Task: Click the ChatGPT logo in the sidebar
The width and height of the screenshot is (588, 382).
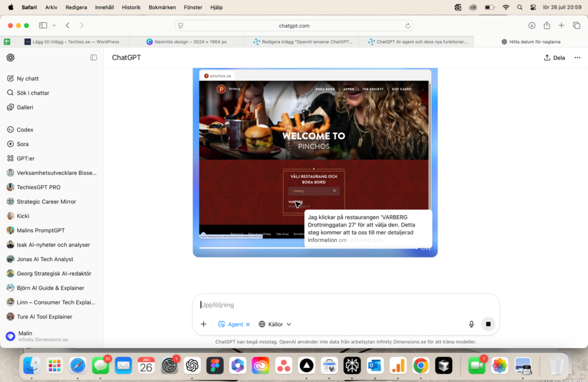Action: (x=10, y=57)
